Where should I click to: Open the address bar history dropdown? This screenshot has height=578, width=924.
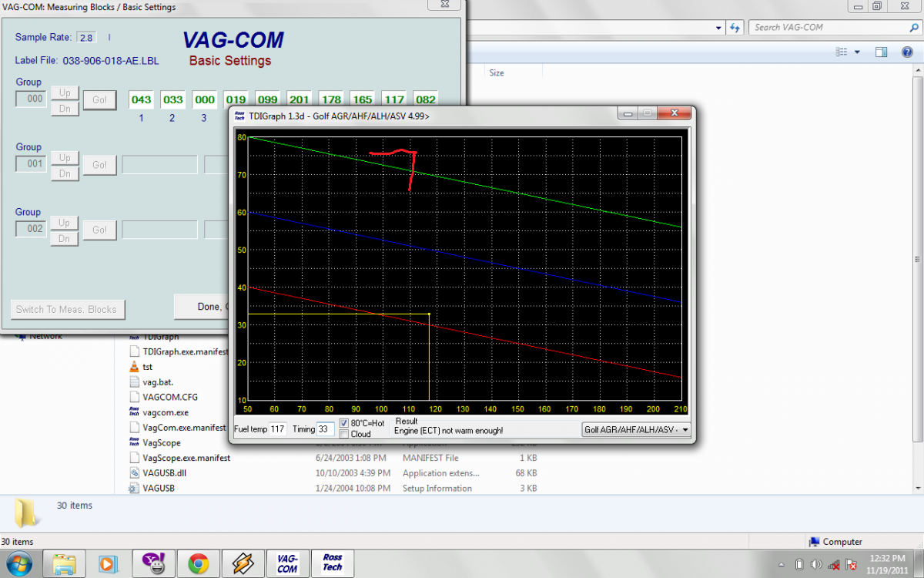[x=718, y=28]
